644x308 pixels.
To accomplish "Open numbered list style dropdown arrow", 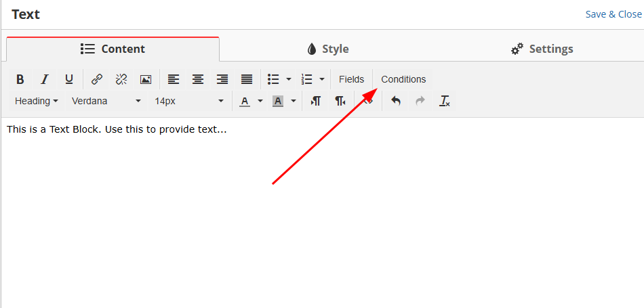I will 322,79.
